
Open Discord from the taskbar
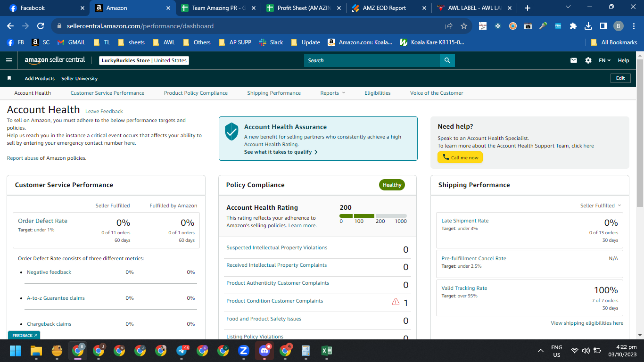pyautogui.click(x=264, y=351)
